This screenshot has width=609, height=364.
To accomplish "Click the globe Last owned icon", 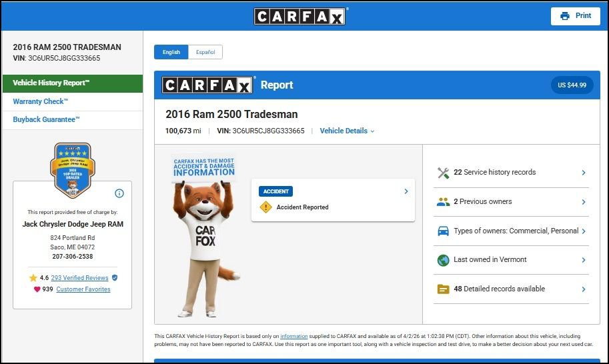I will click(x=443, y=260).
